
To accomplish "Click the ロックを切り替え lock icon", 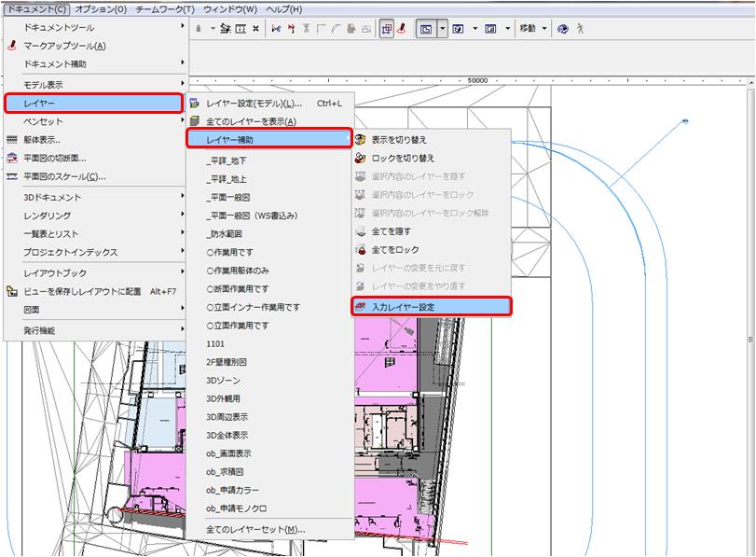I will (361, 159).
